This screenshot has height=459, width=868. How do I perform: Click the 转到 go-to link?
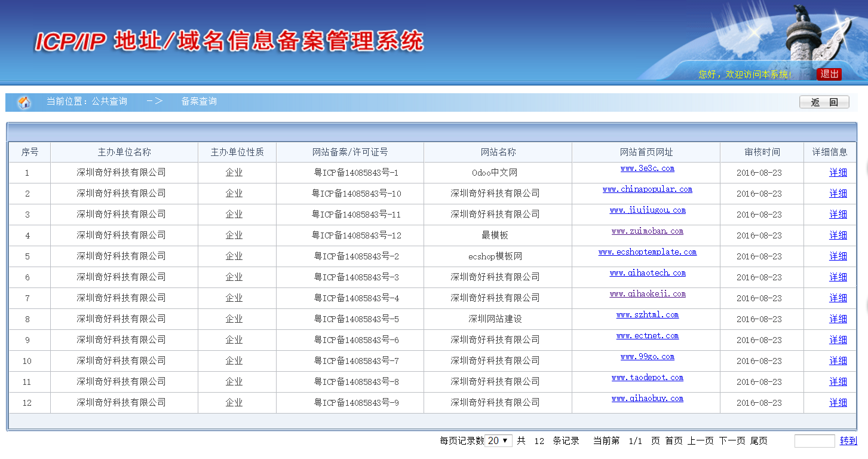click(x=848, y=440)
